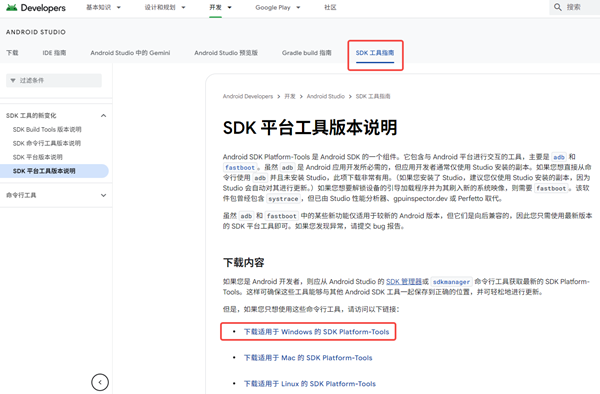This screenshot has height=394, width=600.
Task: Open SDK 平台版本说明 in sidebar
Action: [x=38, y=157]
